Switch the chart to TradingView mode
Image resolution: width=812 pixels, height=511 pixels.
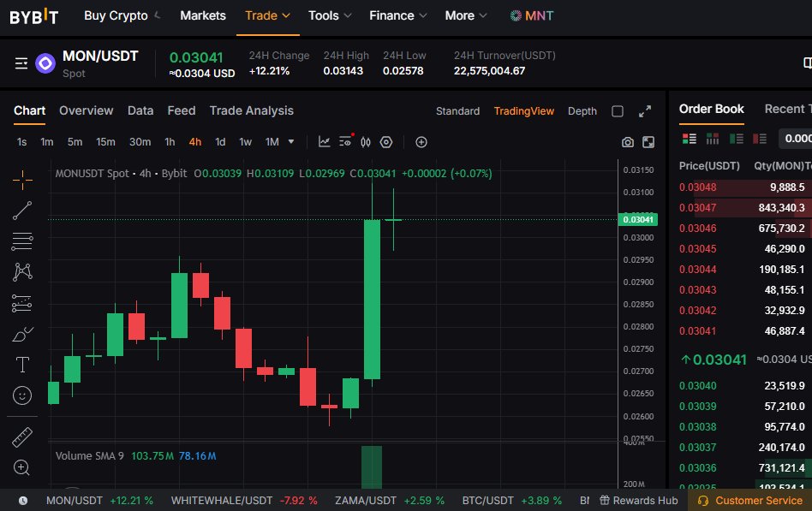(524, 111)
